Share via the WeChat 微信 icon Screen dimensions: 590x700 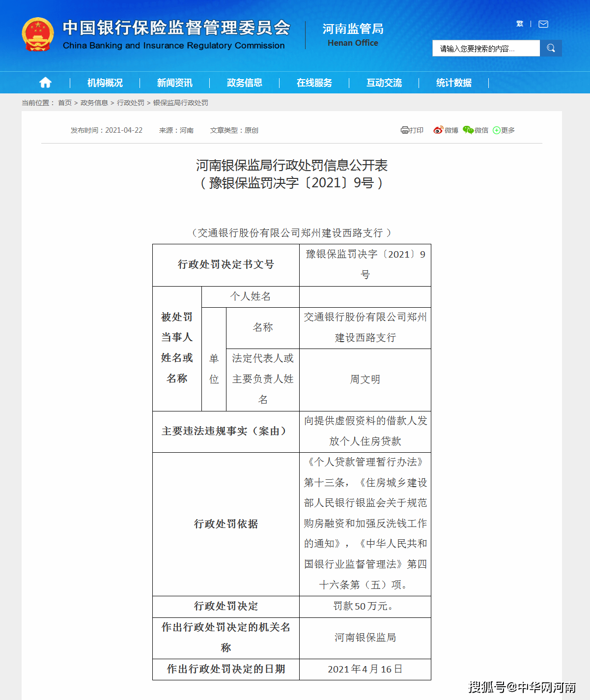pyautogui.click(x=468, y=130)
